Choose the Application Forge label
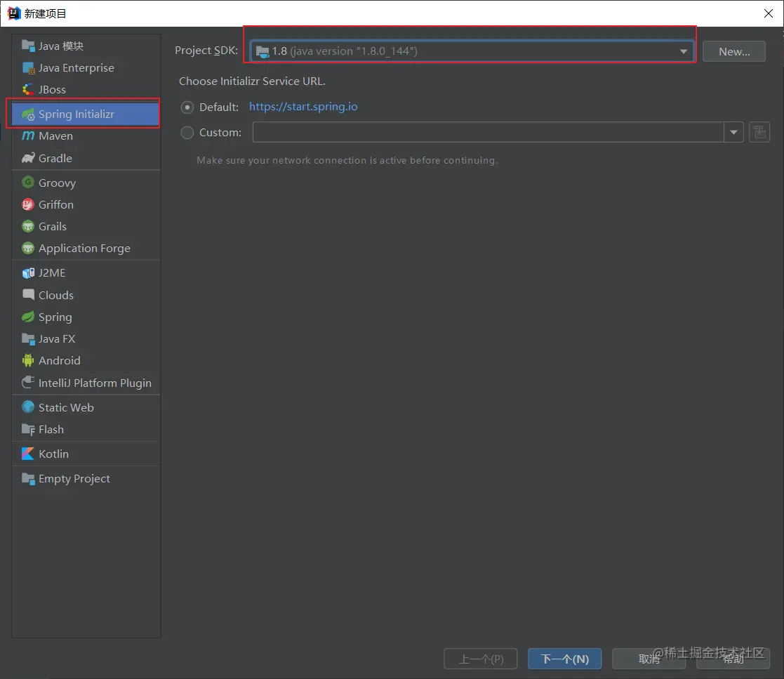This screenshot has width=784, height=679. click(x=84, y=249)
